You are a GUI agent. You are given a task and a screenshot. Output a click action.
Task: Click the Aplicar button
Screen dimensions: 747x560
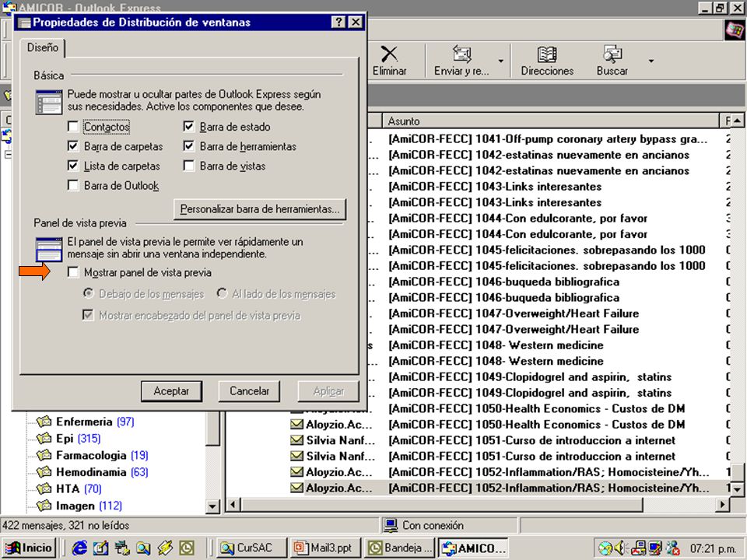328,391
